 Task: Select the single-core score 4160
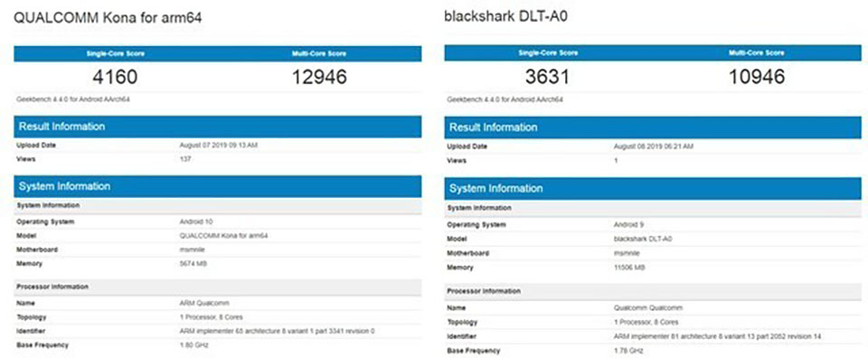click(115, 77)
